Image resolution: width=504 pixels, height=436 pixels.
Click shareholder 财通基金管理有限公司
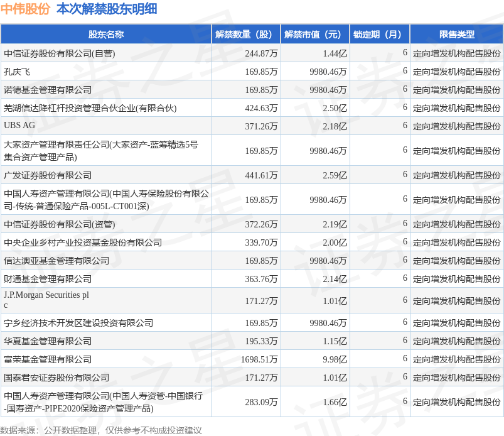coord(48,279)
